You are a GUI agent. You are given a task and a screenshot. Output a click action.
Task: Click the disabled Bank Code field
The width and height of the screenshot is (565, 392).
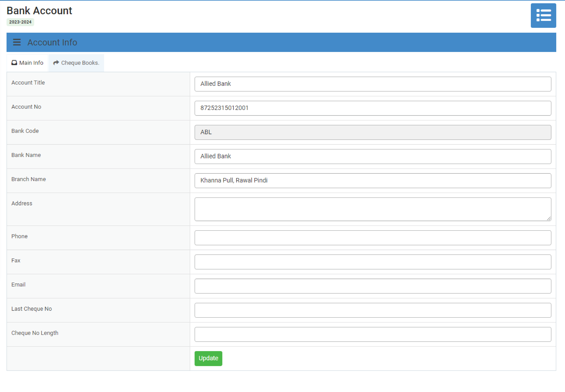(x=373, y=132)
